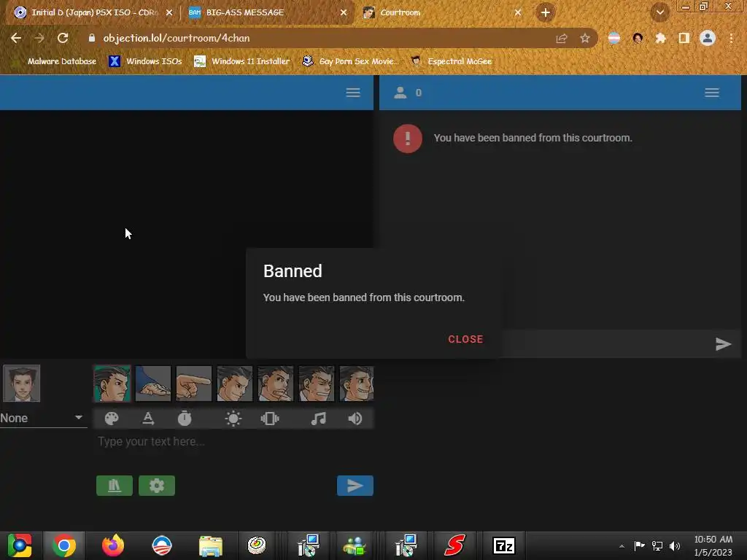Open the Chrome taskbar button
The height and width of the screenshot is (560, 747).
pyautogui.click(x=64, y=545)
